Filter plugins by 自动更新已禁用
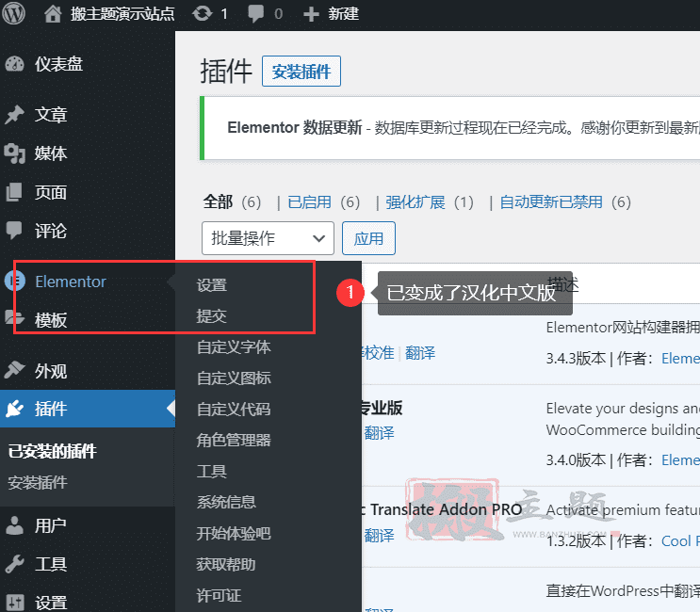Viewport: 700px width, 612px height. click(551, 202)
